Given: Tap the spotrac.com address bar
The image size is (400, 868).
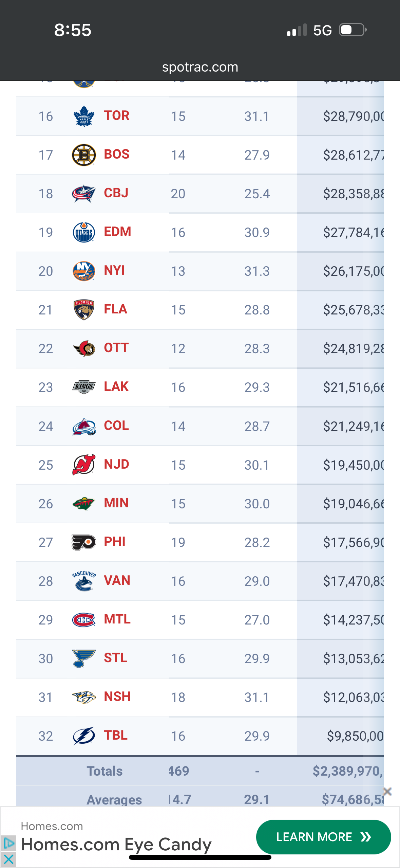Looking at the screenshot, I should (x=200, y=67).
